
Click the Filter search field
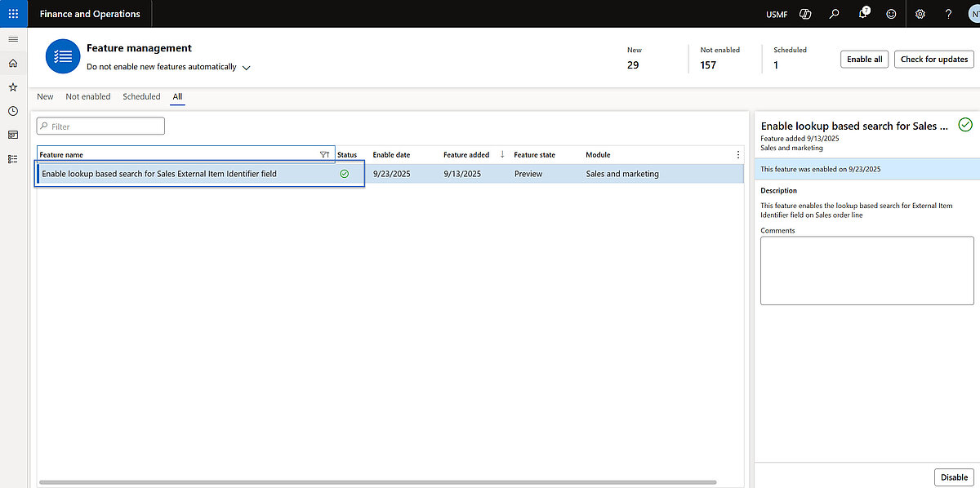[101, 126]
